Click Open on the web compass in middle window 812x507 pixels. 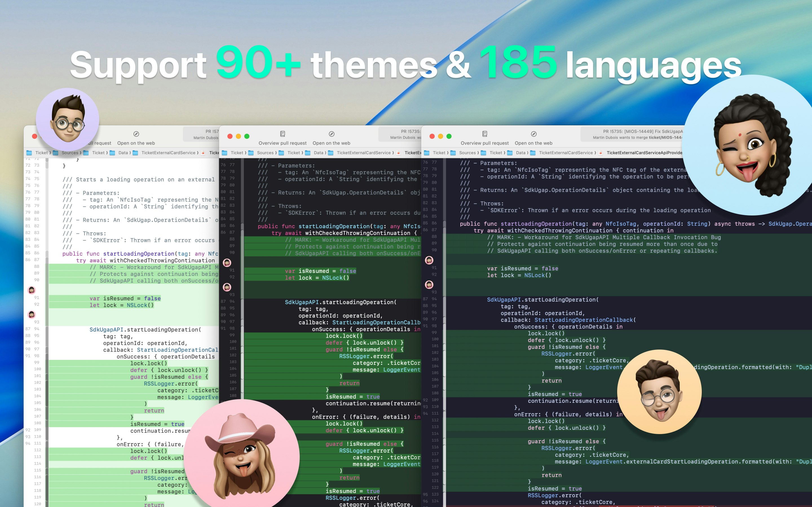coord(332,134)
